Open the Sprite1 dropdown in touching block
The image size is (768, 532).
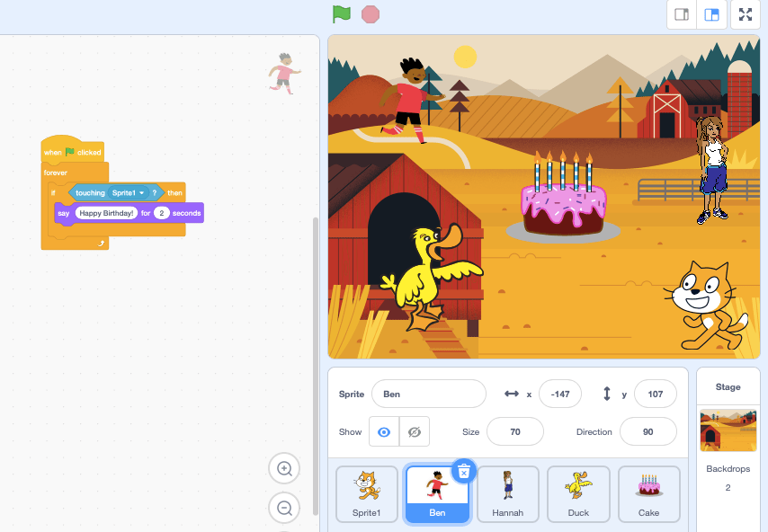(142, 193)
